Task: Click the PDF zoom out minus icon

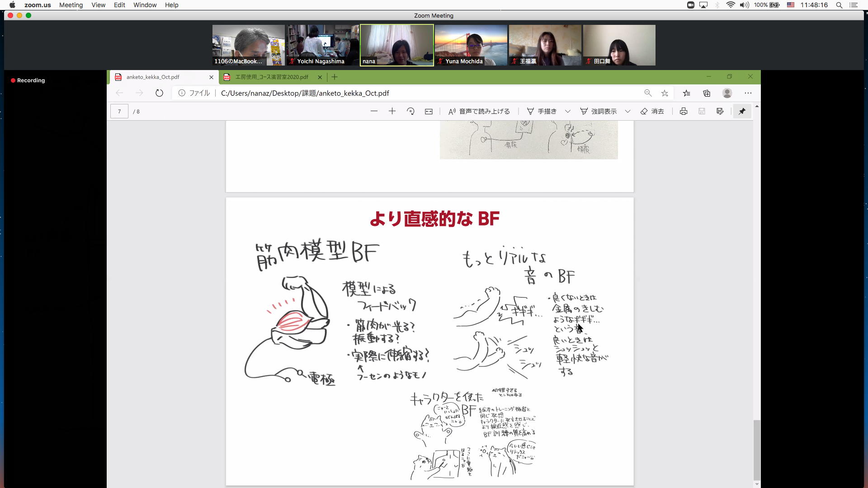Action: click(374, 111)
